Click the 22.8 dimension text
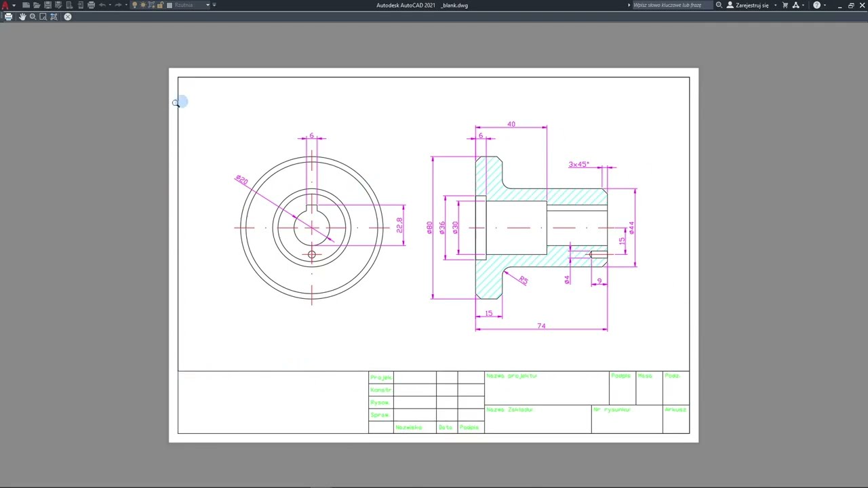The image size is (868, 488). click(399, 225)
